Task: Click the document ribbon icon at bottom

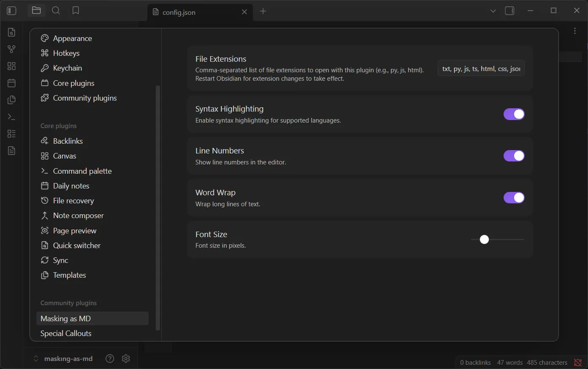Action: [x=11, y=150]
